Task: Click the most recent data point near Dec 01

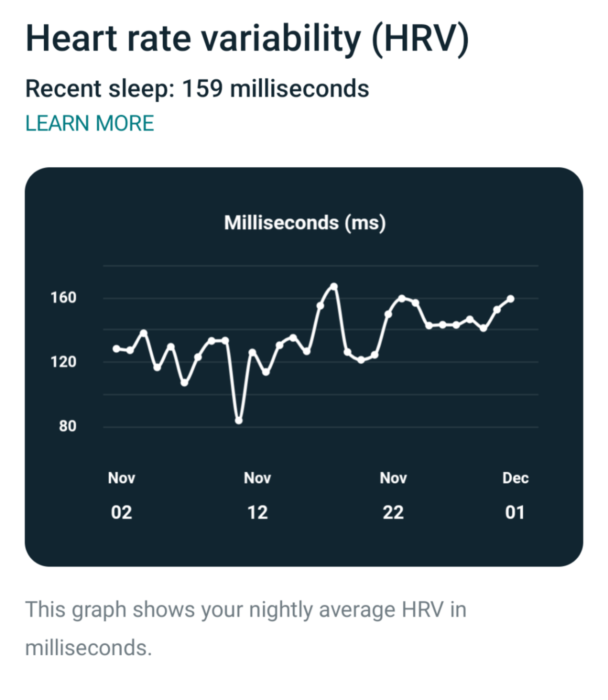Action: coord(511,298)
